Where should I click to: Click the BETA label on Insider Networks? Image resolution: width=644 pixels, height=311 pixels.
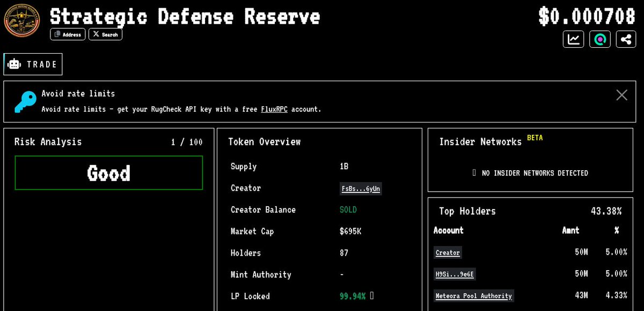click(535, 138)
